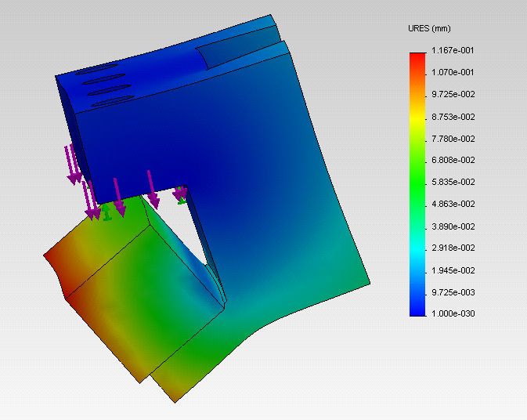Click the URES (mm) legend title
The image size is (527, 420).
(429, 28)
